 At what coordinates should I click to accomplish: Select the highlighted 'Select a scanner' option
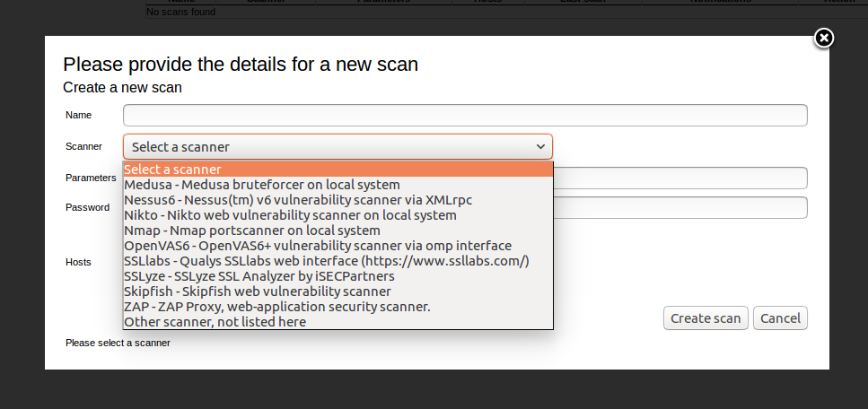coord(338,169)
